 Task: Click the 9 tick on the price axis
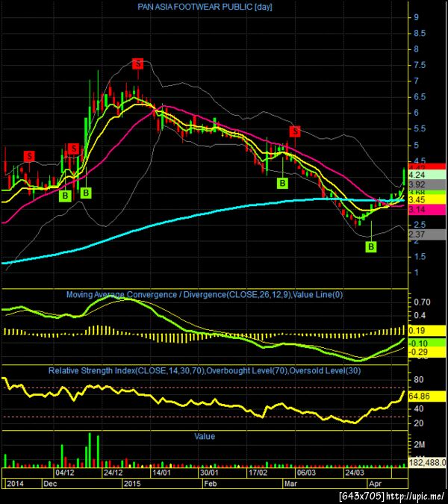(416, 17)
